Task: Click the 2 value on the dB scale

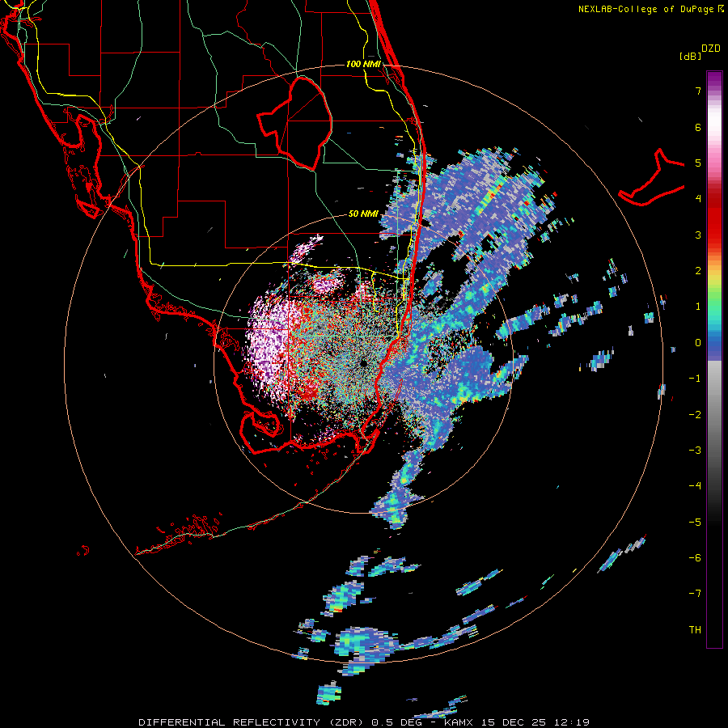Action: (698, 271)
